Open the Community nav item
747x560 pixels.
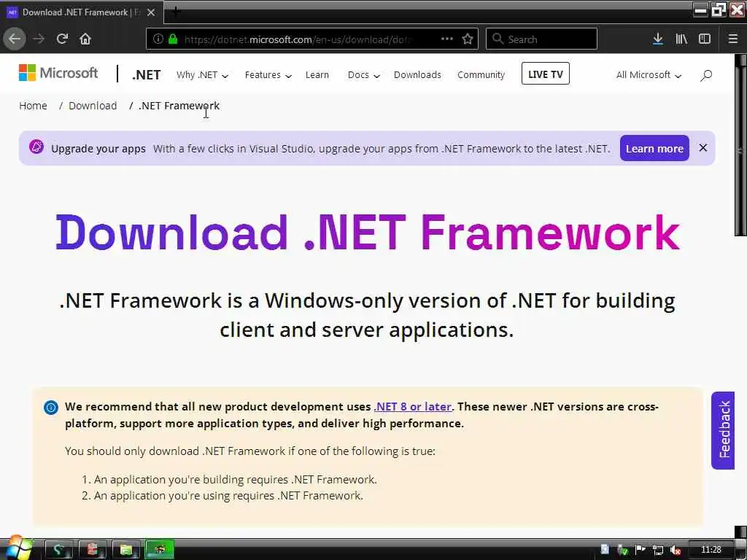coord(481,75)
